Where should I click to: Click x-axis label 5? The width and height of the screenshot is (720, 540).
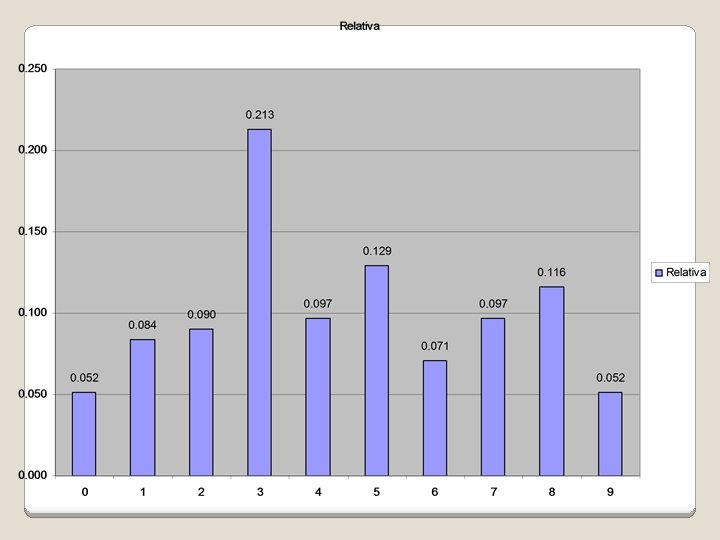(x=377, y=492)
